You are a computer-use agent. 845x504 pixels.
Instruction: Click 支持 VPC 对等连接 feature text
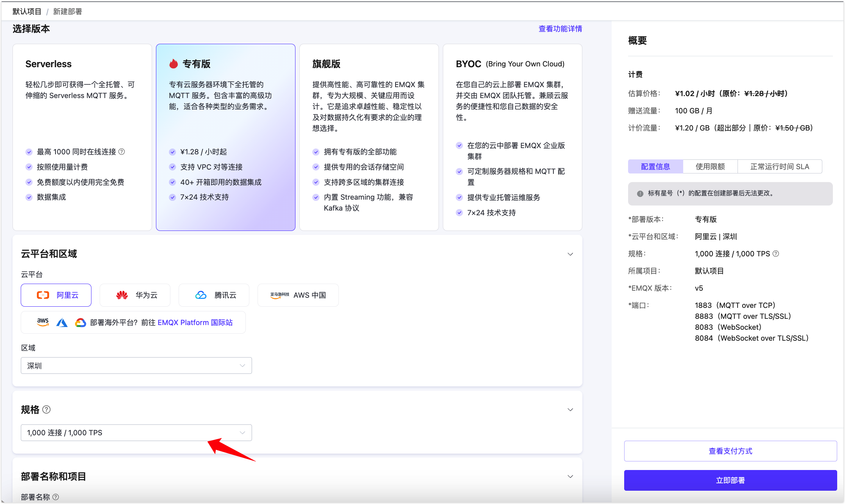click(211, 167)
